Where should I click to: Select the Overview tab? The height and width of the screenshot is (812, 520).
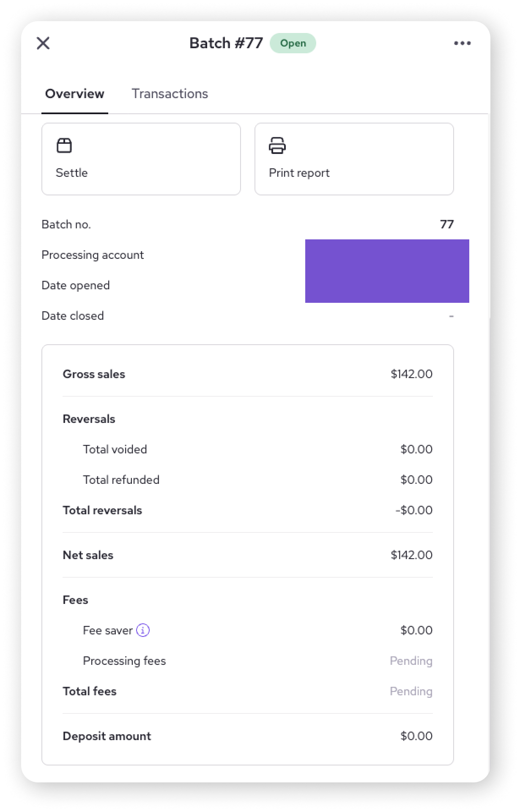tap(75, 93)
